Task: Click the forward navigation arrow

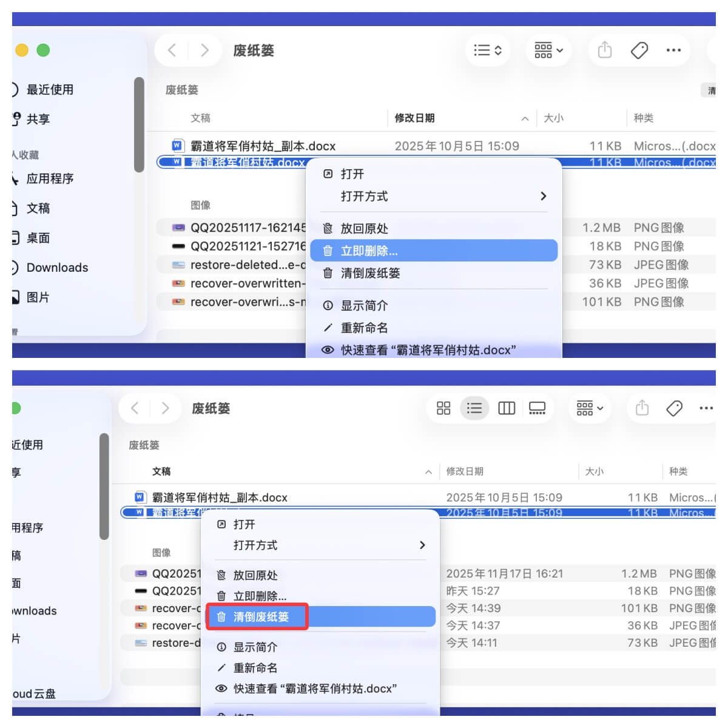Action: [204, 50]
